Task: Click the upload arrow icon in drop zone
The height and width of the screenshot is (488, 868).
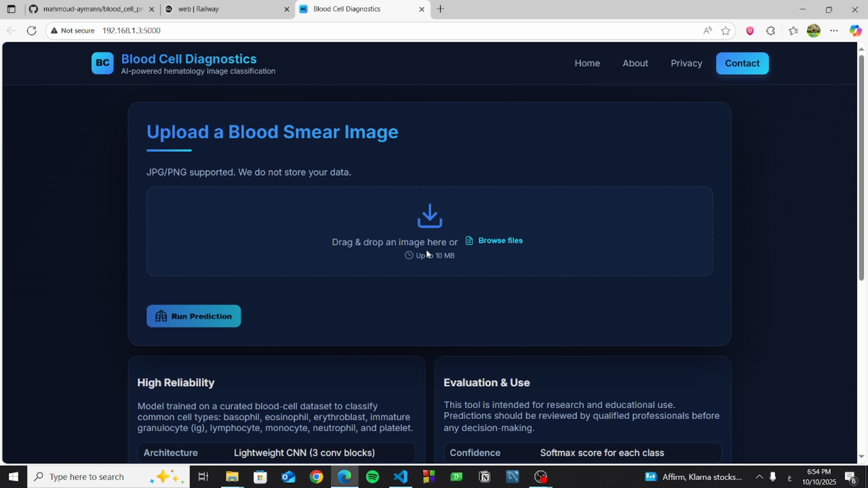Action: pyautogui.click(x=429, y=216)
